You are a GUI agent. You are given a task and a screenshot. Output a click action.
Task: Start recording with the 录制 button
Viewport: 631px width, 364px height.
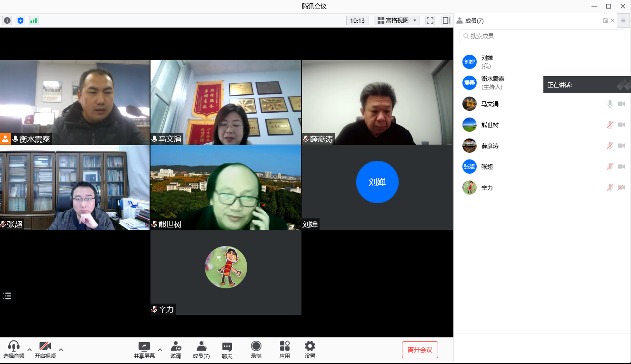click(x=256, y=350)
